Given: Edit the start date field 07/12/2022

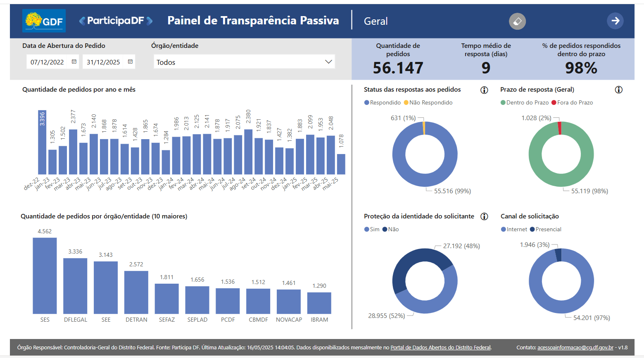Looking at the screenshot, I should pyautogui.click(x=47, y=62).
